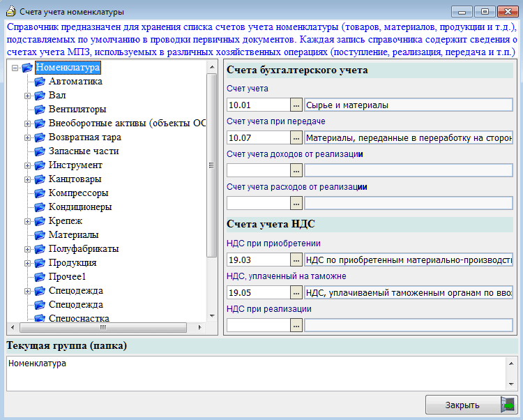Screen dimensions: 523x420
Task: Click the tree vertical scrollbar up arrow
Action: pos(212,67)
